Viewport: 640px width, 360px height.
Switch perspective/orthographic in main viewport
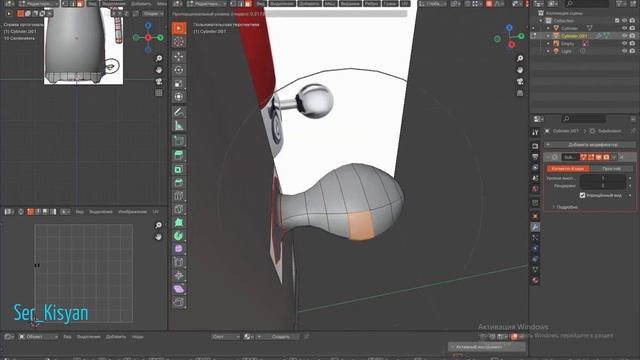[x=520, y=93]
